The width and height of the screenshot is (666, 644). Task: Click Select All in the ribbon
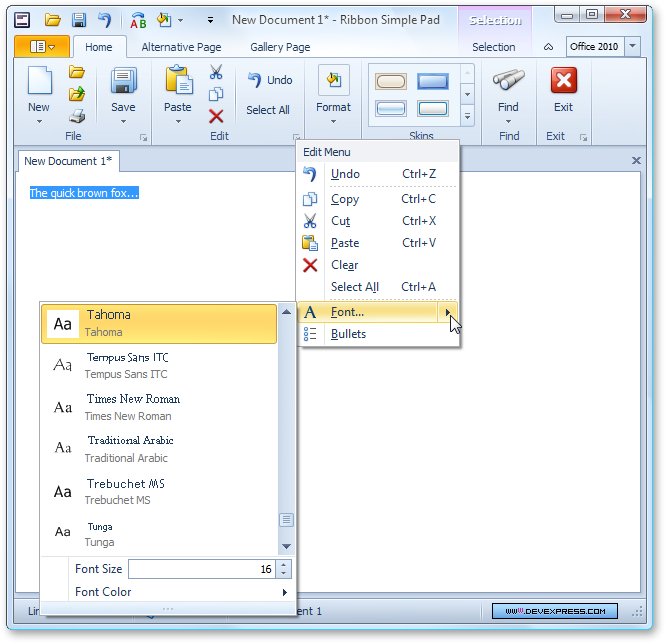[x=268, y=110]
